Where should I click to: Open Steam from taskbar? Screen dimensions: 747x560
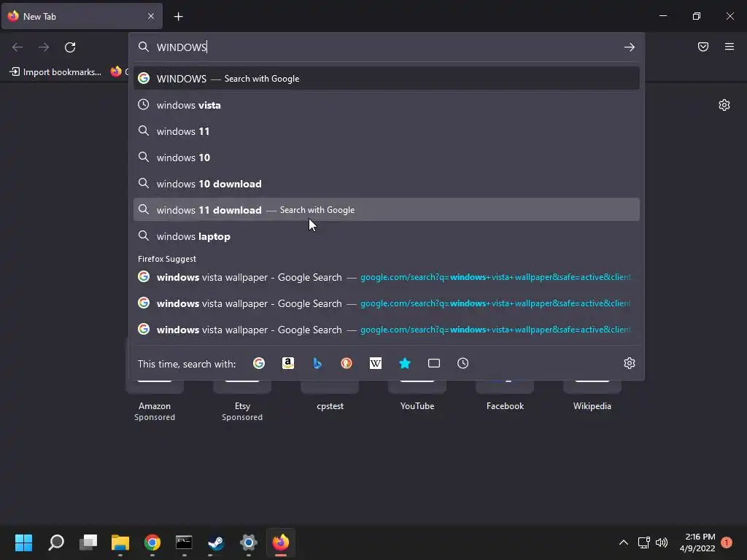(x=216, y=542)
